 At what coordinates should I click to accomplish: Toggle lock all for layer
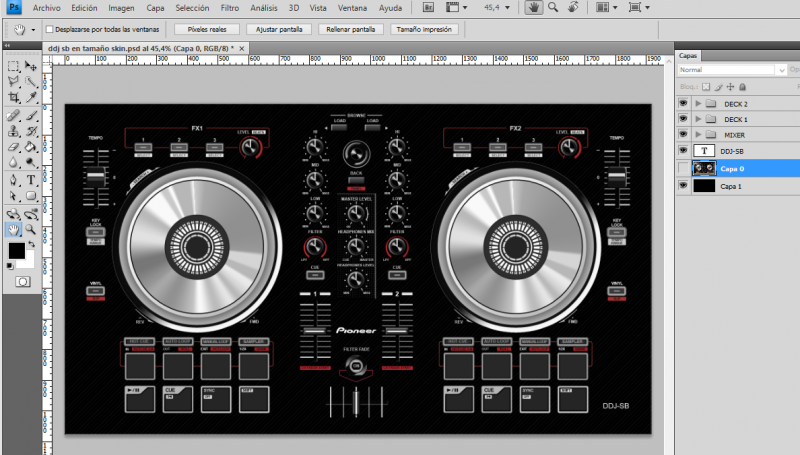[743, 87]
